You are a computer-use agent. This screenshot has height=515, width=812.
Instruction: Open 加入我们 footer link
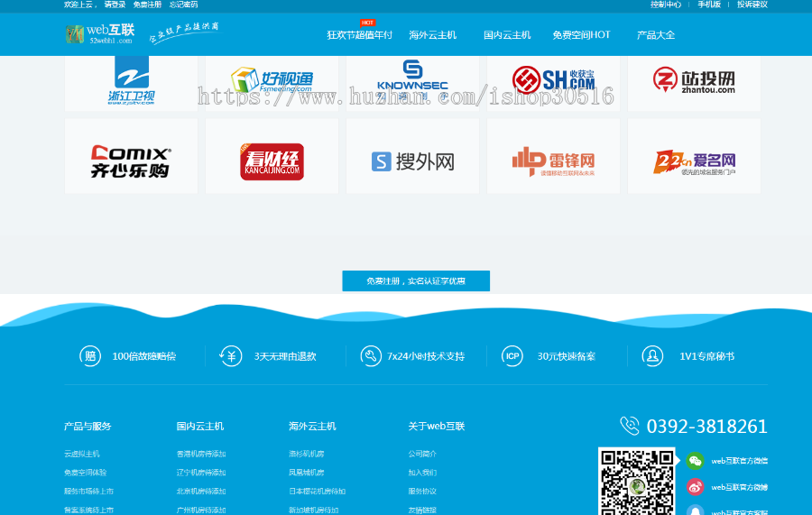pos(422,473)
